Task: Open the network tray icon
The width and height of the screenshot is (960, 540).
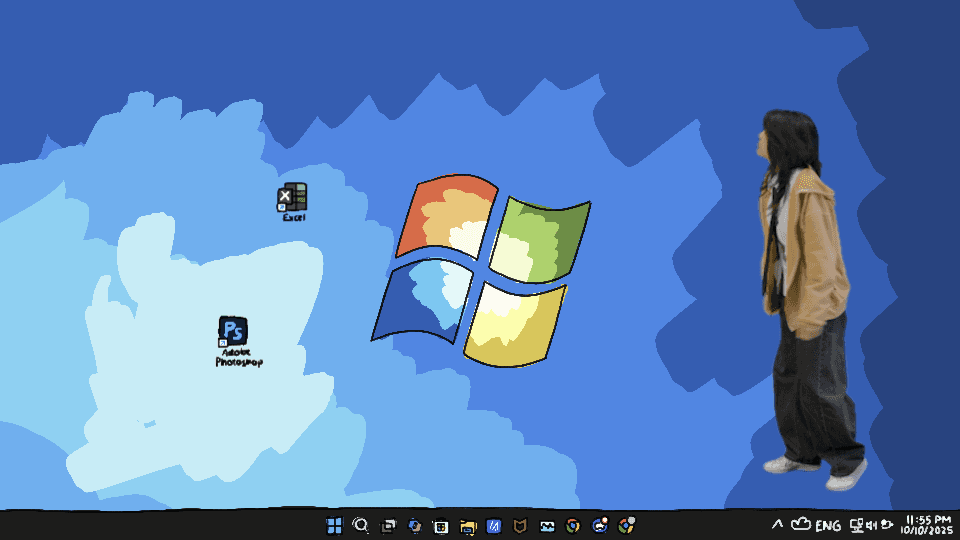Action: click(857, 525)
